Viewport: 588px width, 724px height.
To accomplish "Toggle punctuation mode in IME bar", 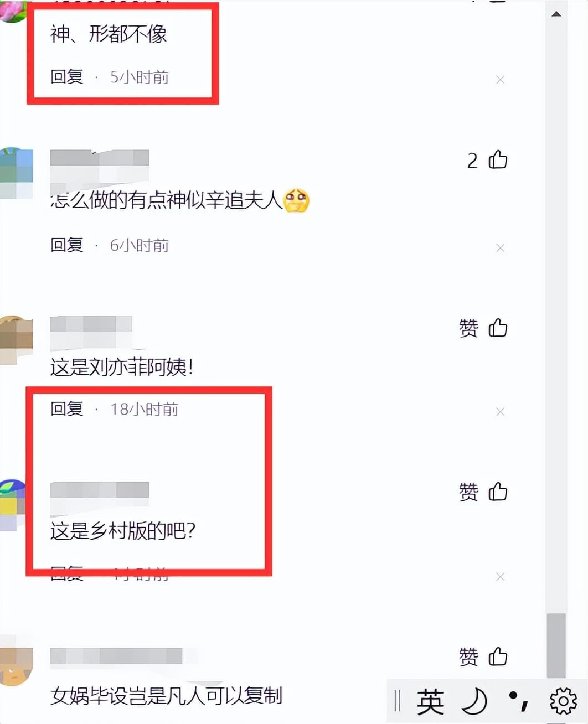I will pos(519,701).
